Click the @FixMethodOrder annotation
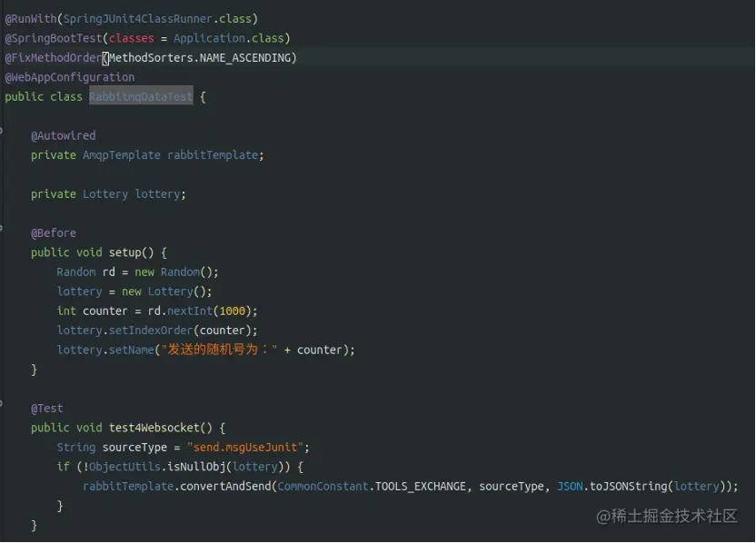This screenshot has width=756, height=543. 53,58
